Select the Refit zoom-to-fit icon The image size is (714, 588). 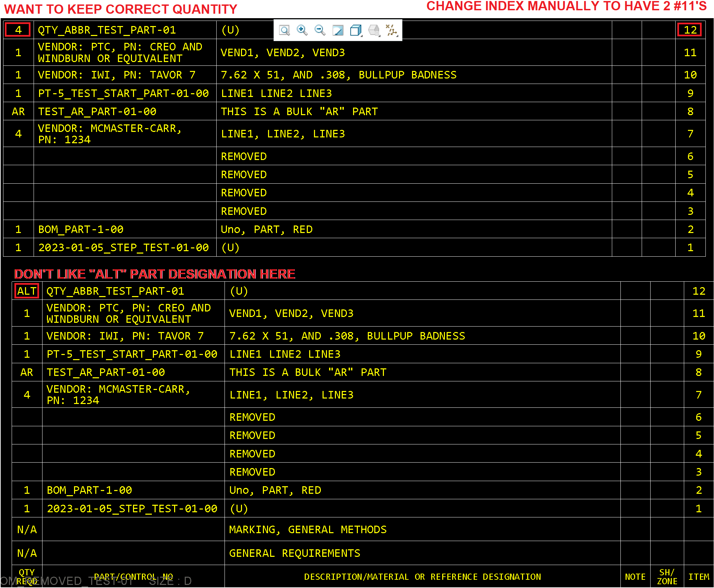click(x=284, y=30)
